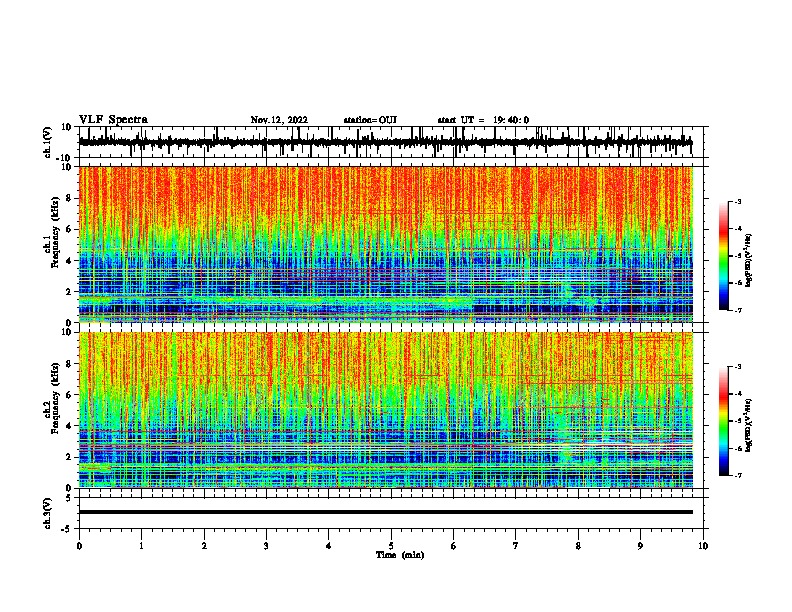Click time axis tick label "0"
The width and height of the screenshot is (792, 612).
click(79, 546)
